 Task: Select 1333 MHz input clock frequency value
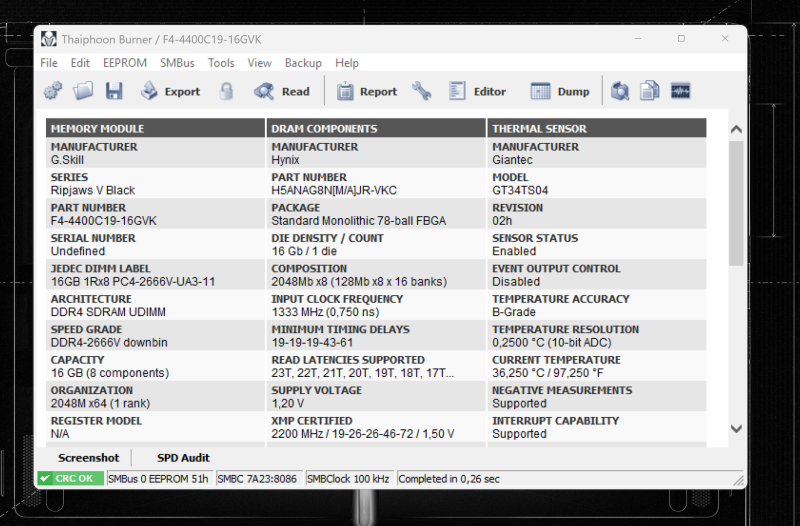point(325,312)
